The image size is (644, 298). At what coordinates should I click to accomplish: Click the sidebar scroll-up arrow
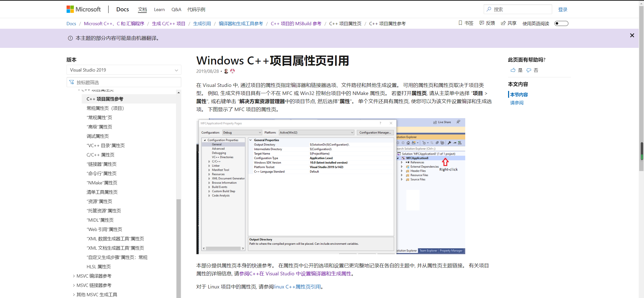(x=179, y=92)
